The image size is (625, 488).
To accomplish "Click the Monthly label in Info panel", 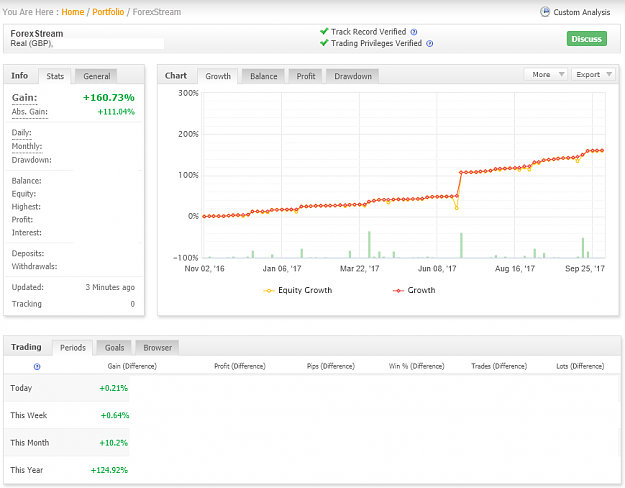I will click(27, 146).
